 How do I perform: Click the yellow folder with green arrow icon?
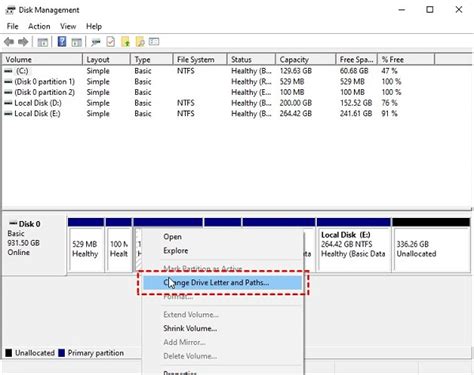[x=125, y=42]
